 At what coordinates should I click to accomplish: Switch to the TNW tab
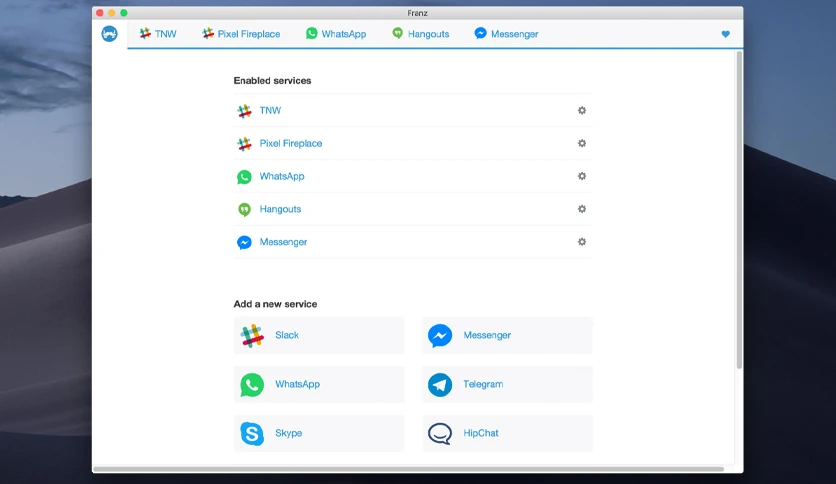pos(158,34)
